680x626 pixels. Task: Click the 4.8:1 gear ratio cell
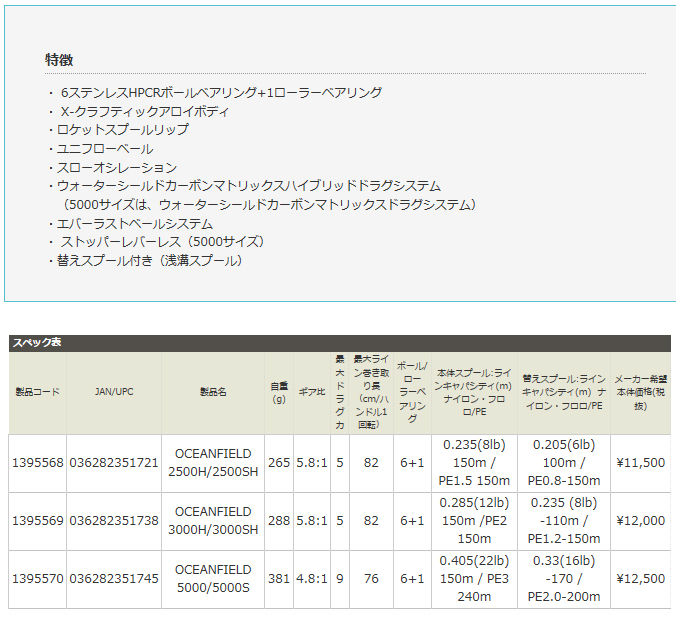[x=312, y=579]
